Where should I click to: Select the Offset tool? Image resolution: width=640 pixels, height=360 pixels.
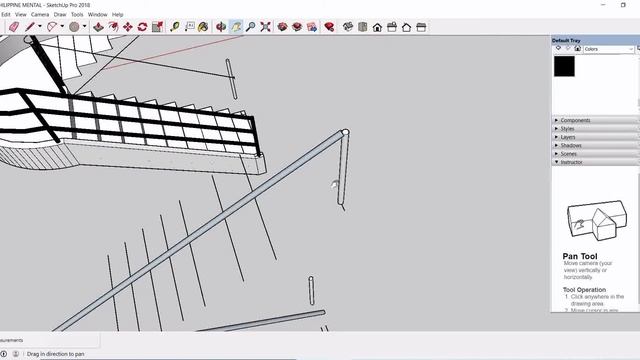point(113,27)
